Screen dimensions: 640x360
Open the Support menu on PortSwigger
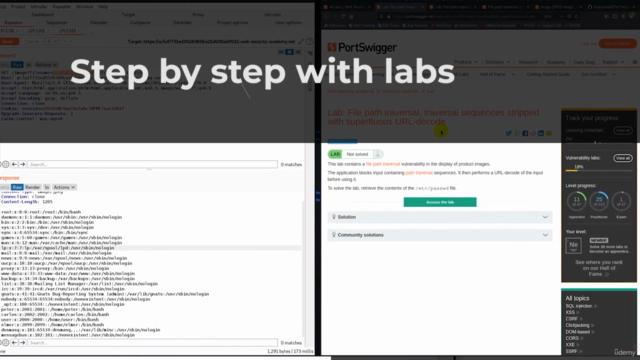point(613,62)
